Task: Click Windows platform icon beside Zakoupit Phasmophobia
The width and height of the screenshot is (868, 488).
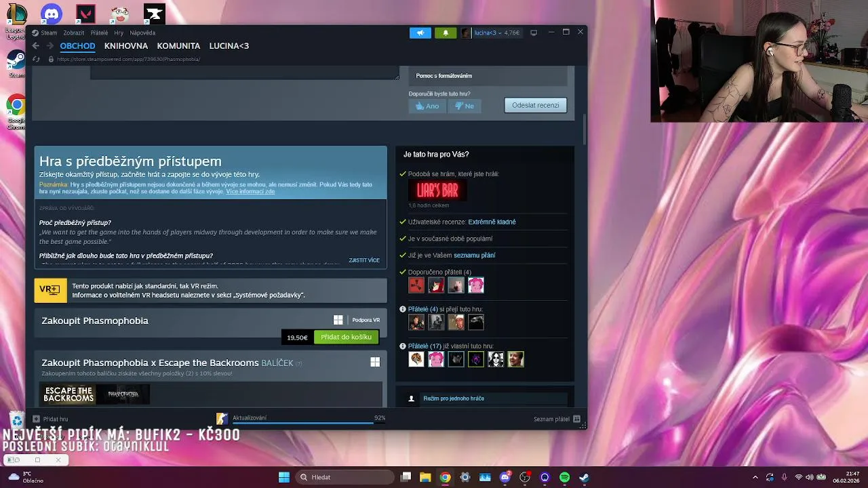Action: pyautogui.click(x=338, y=320)
